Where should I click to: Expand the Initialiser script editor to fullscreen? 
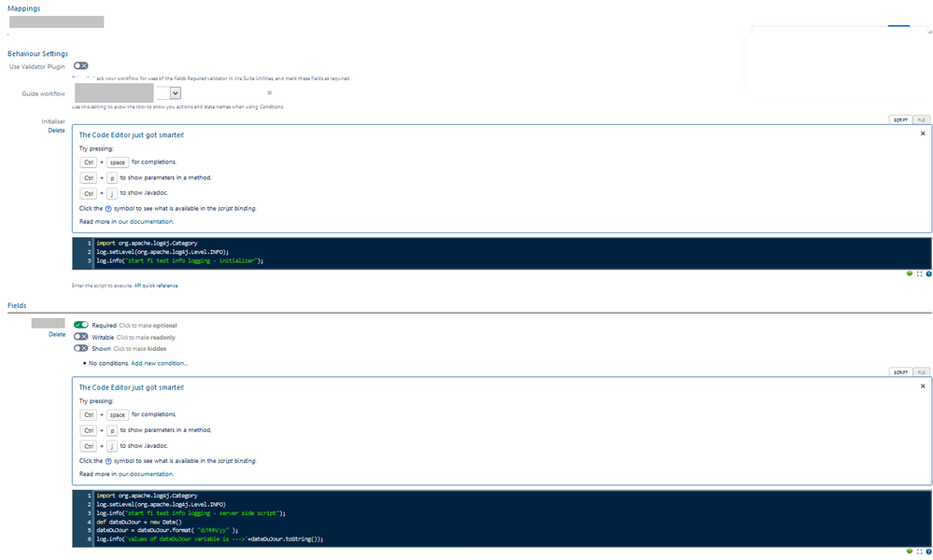coord(919,274)
